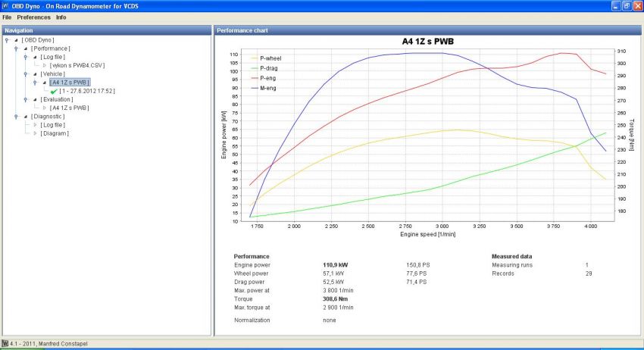The image size is (644, 350).
Task: Expand the Diagnostic Log file node
Action: coord(35,125)
